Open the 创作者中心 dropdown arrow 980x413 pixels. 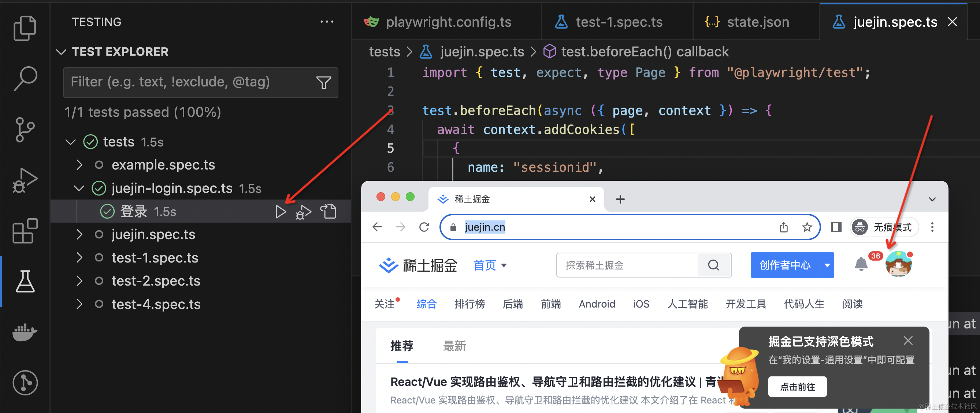[827, 265]
